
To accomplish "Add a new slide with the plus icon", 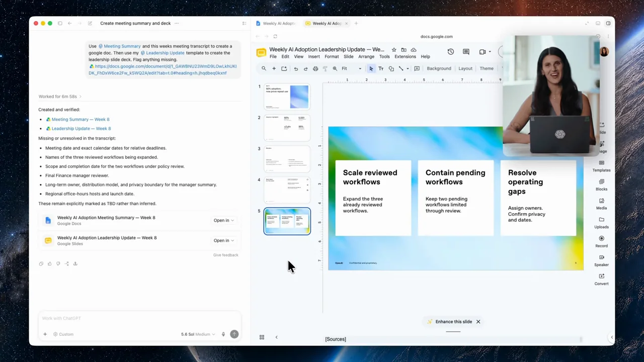I will point(274,68).
